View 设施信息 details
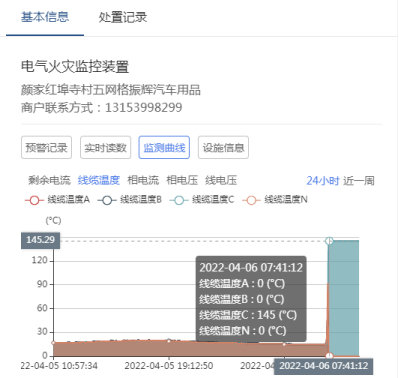 [223, 147]
